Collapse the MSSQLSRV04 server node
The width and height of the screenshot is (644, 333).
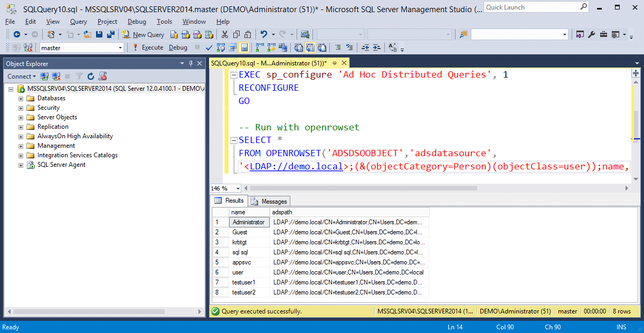11,89
